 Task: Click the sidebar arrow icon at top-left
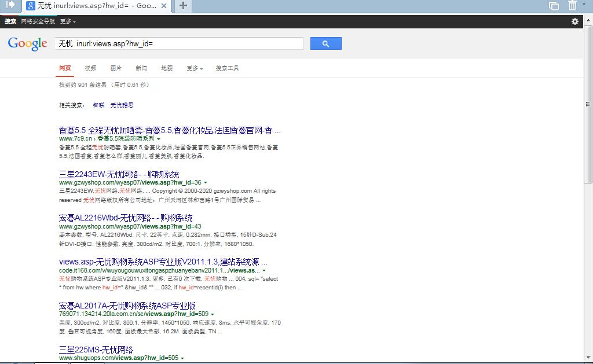[x=10, y=5]
